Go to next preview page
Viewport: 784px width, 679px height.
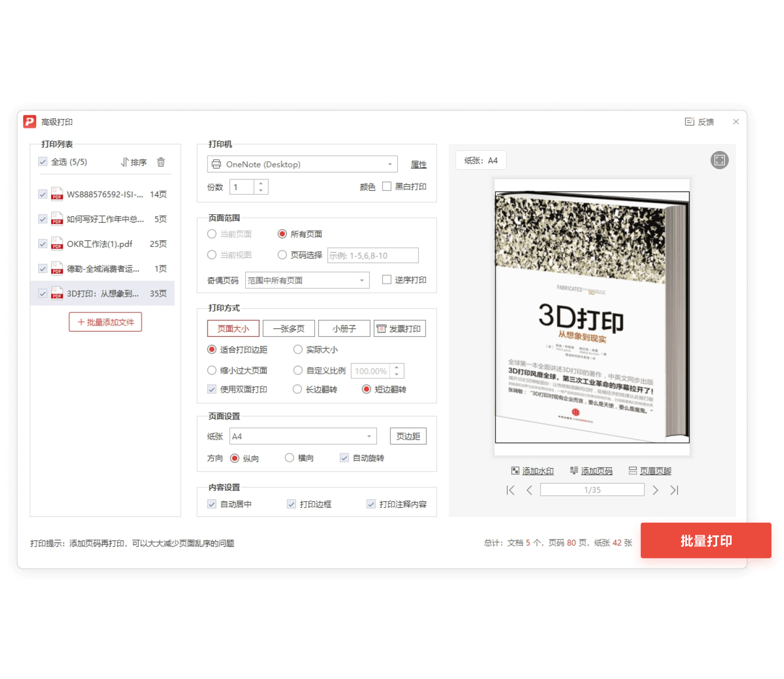tap(655, 490)
